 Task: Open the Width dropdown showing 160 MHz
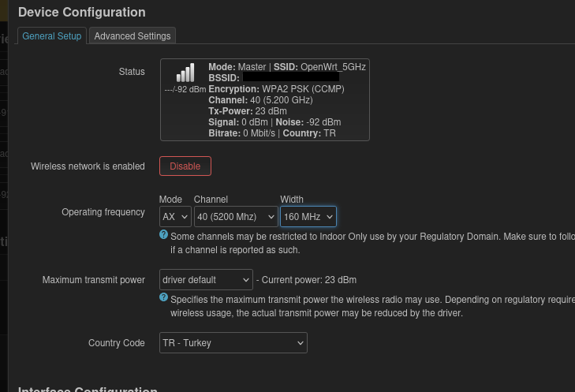pyautogui.click(x=308, y=216)
